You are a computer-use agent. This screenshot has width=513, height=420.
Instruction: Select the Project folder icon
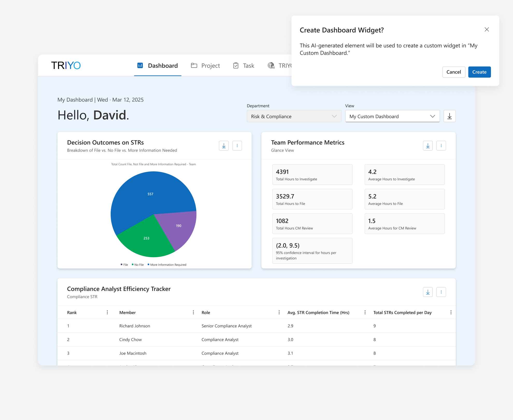194,66
